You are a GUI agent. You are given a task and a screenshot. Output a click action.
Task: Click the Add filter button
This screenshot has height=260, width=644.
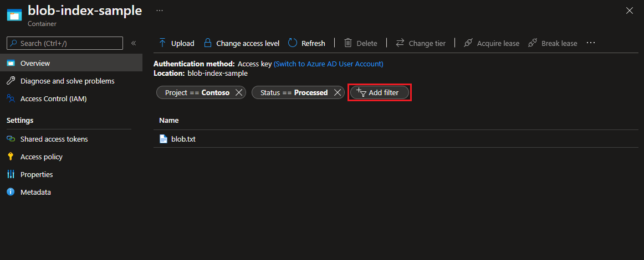coord(380,93)
